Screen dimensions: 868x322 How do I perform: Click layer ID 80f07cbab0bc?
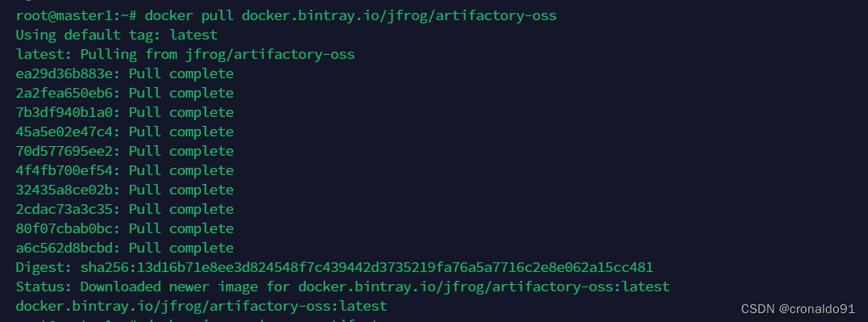68,228
